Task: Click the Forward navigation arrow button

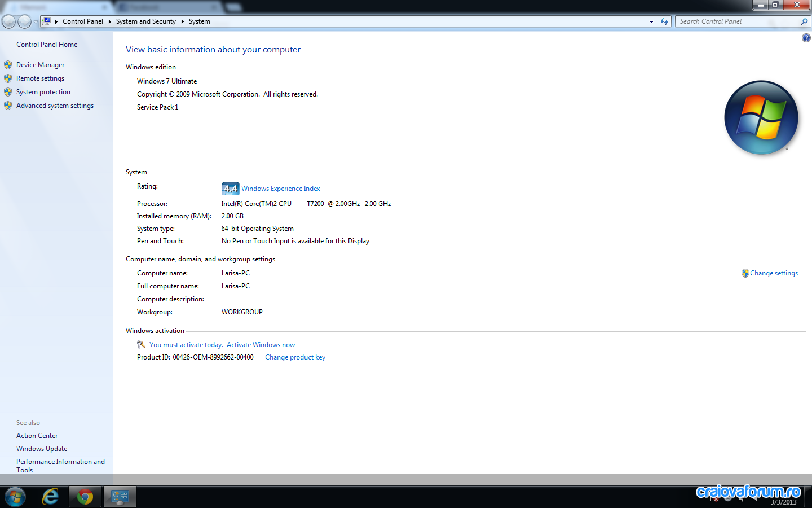Action: 25,21
